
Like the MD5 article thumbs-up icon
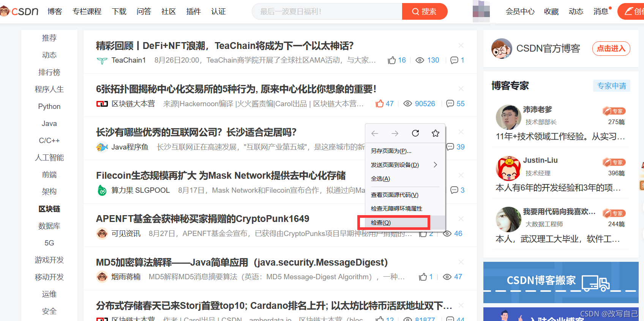point(423,277)
